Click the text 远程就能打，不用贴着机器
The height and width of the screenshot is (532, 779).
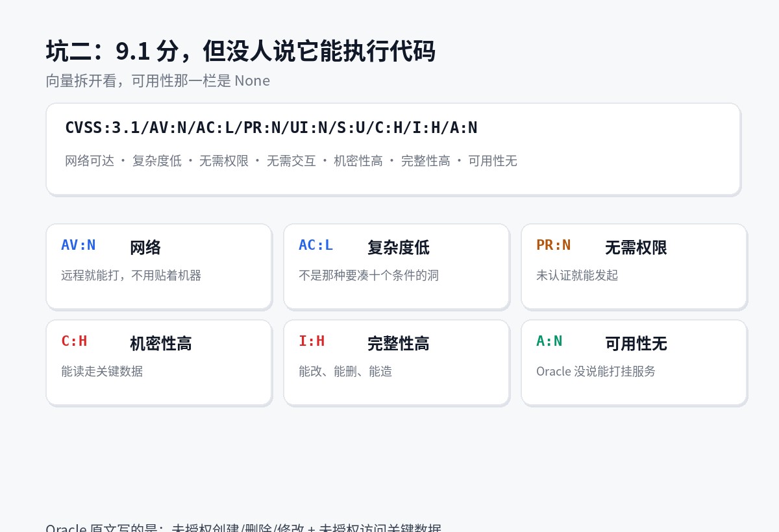tap(131, 275)
